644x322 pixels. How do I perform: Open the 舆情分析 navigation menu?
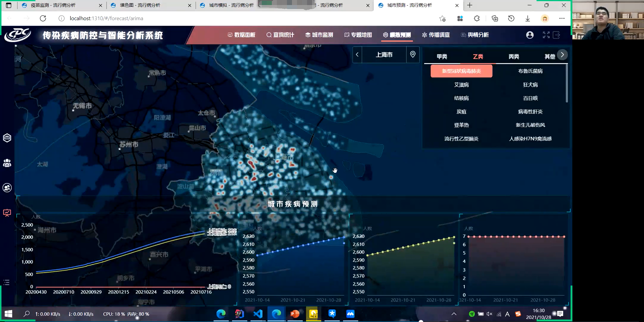(475, 35)
